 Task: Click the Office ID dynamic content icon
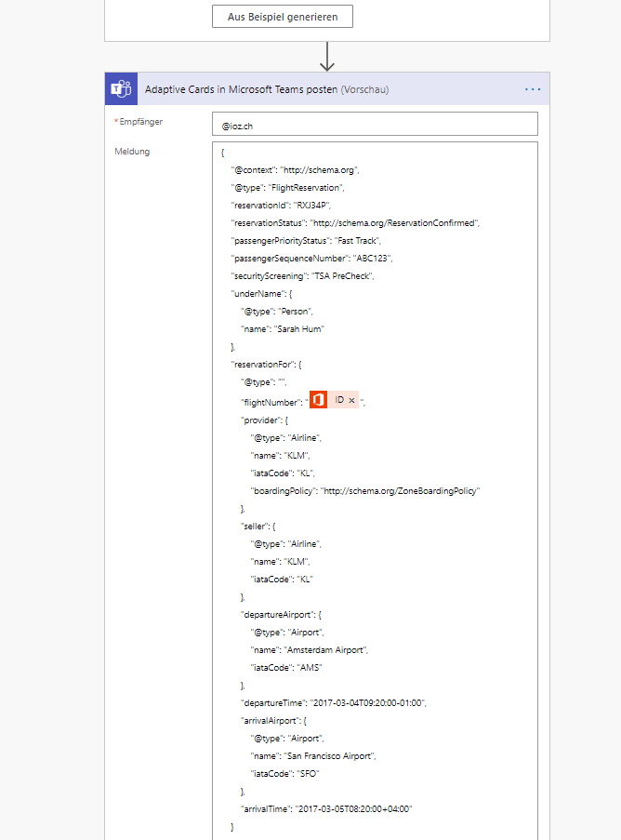point(319,400)
